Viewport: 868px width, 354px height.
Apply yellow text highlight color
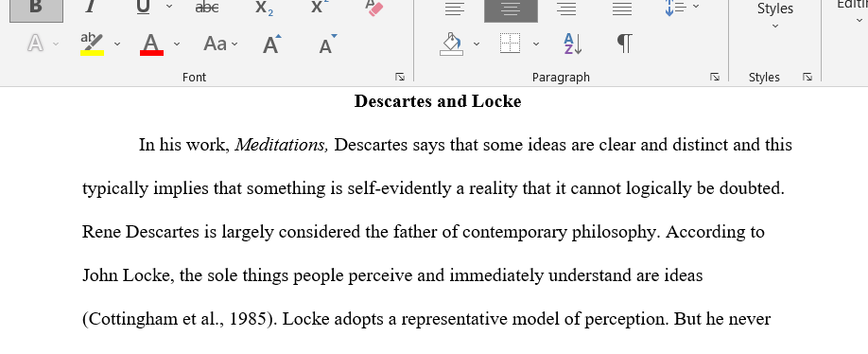pyautogui.click(x=92, y=44)
